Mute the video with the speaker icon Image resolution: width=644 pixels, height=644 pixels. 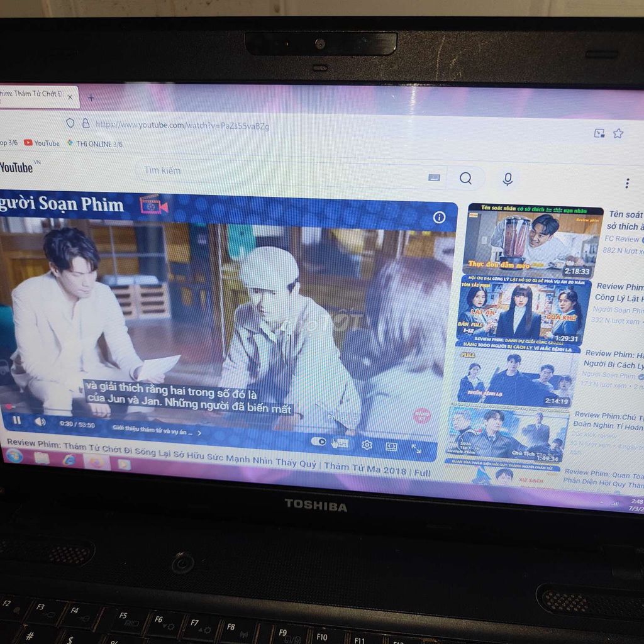tap(40, 422)
